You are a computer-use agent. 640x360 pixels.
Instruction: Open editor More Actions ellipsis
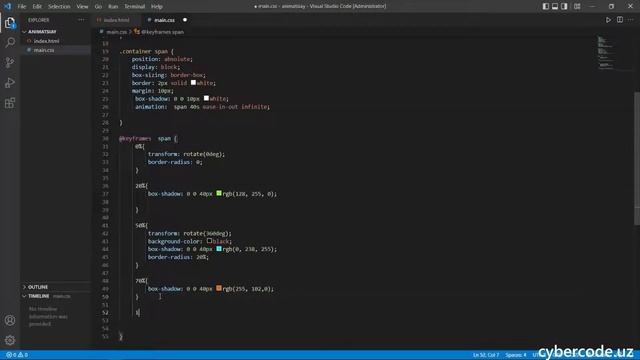(631, 20)
